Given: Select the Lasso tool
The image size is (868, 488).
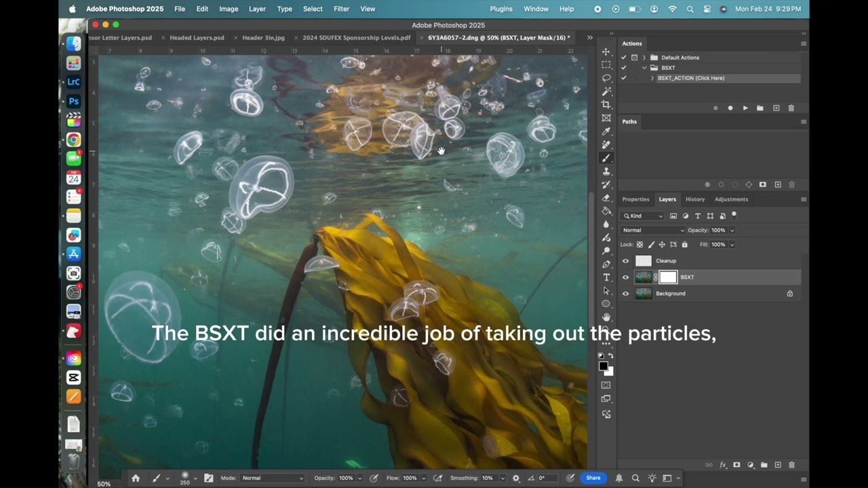Looking at the screenshot, I should (x=606, y=78).
